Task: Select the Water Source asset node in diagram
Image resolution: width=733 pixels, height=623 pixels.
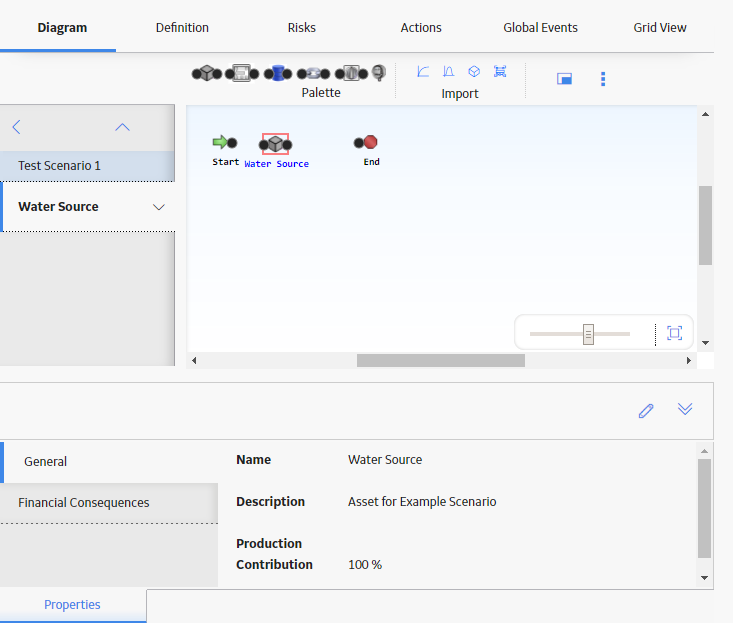Action: [275, 144]
